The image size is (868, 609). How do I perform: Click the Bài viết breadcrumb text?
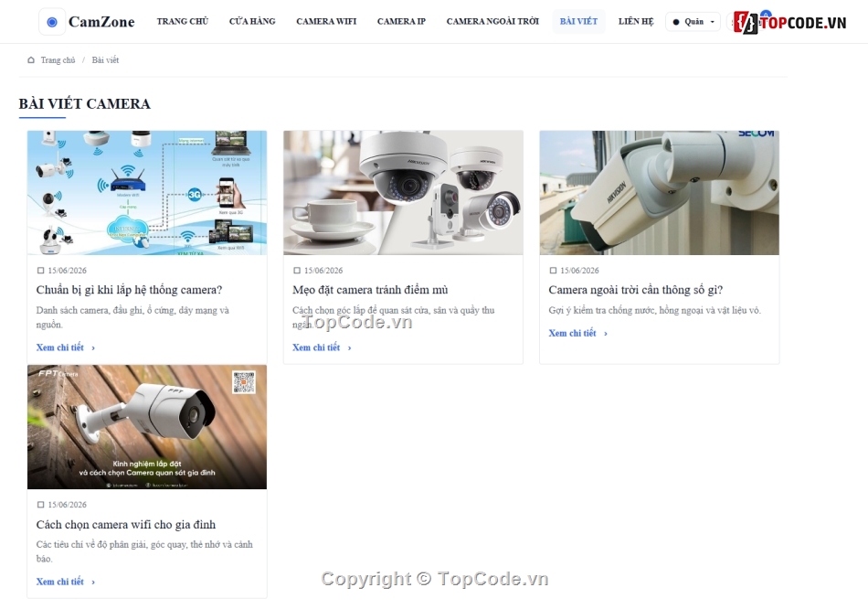(x=105, y=59)
